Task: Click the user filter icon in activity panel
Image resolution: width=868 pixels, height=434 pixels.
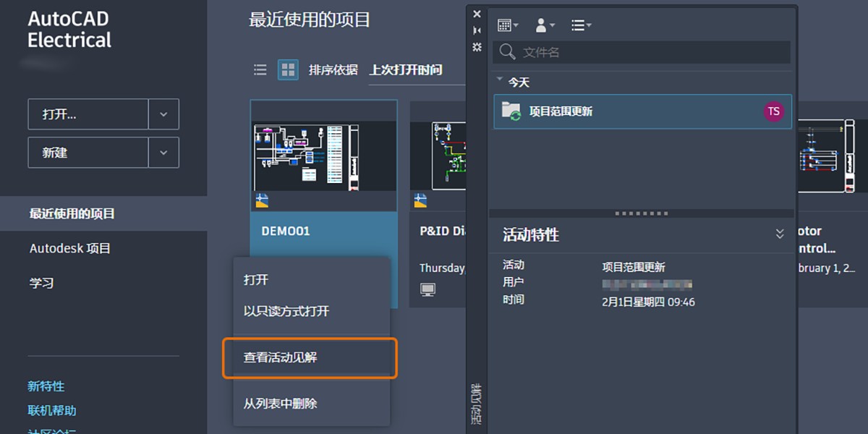Action: (x=541, y=25)
